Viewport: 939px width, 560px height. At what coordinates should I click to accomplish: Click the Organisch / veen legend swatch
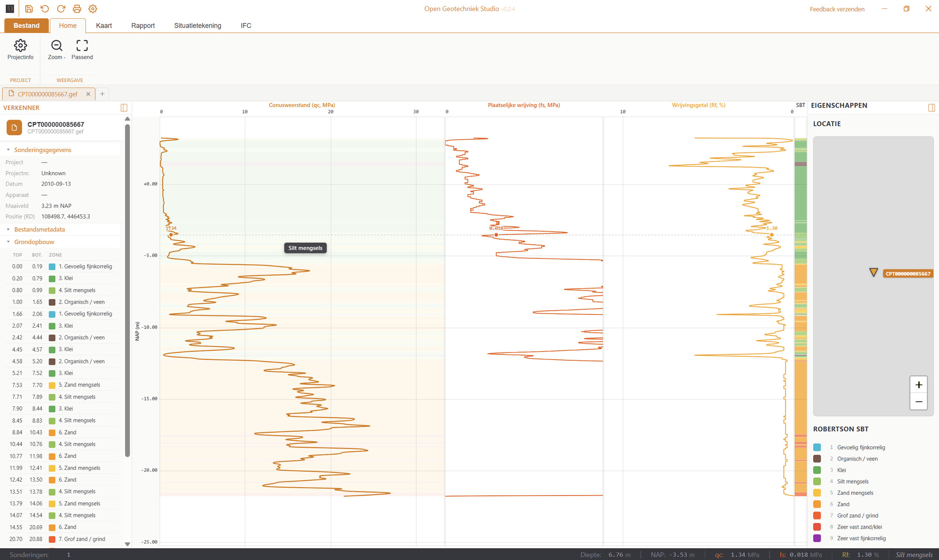tap(817, 459)
